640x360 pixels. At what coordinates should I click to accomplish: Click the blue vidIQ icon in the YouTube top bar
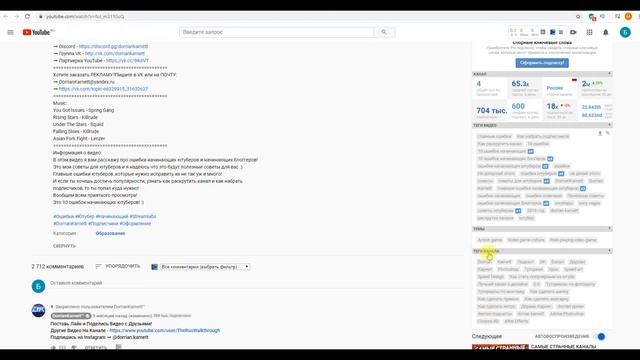pos(552,32)
